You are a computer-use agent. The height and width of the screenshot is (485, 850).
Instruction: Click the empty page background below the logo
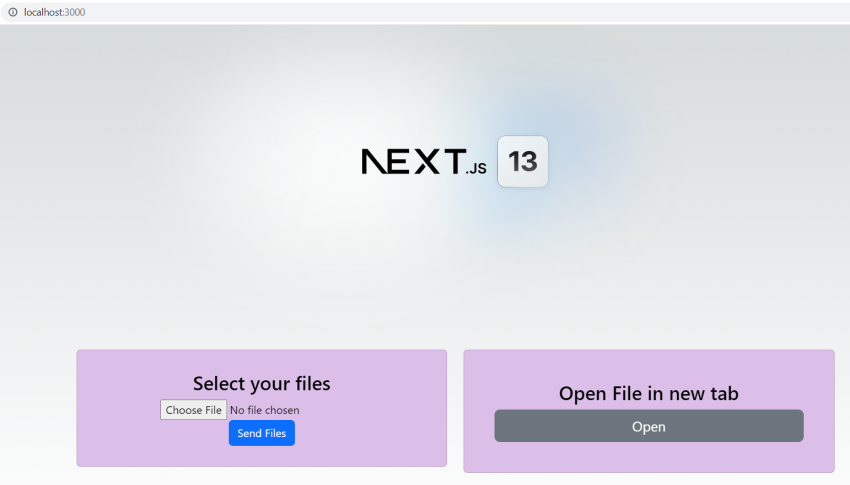(425, 271)
